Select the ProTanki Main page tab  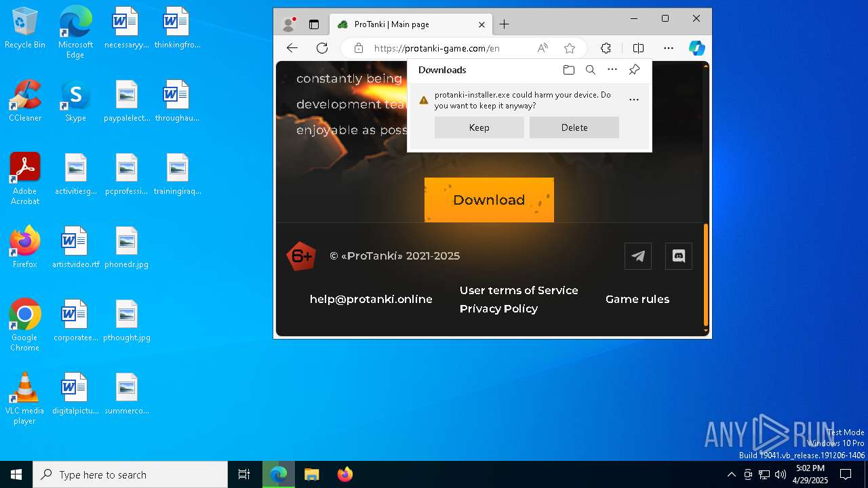pos(411,24)
